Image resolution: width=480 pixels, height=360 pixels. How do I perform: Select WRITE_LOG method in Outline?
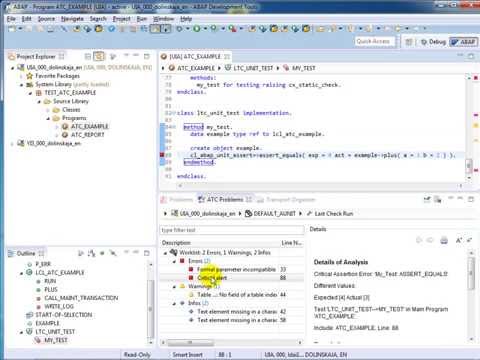click(x=55, y=306)
